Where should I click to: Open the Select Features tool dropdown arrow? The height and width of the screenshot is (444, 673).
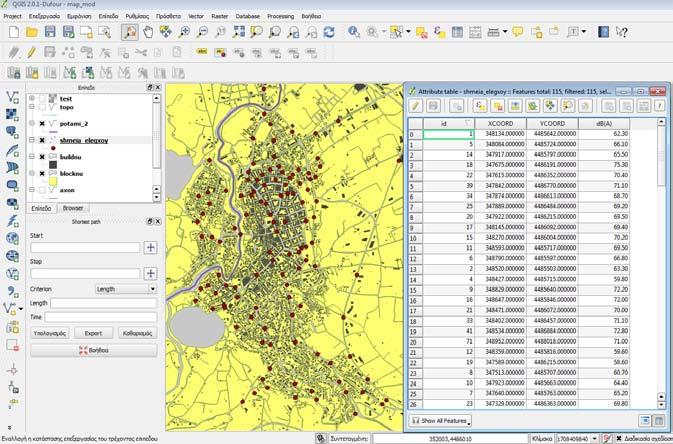tap(408, 32)
